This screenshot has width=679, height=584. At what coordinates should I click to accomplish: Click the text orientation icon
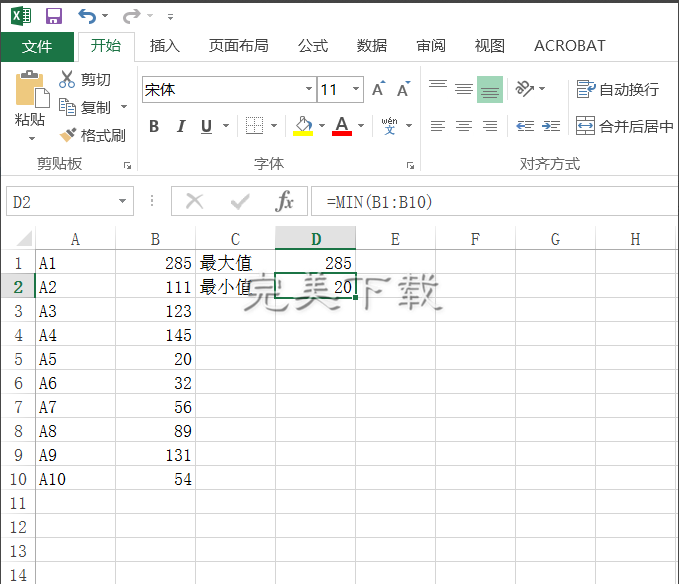[524, 89]
